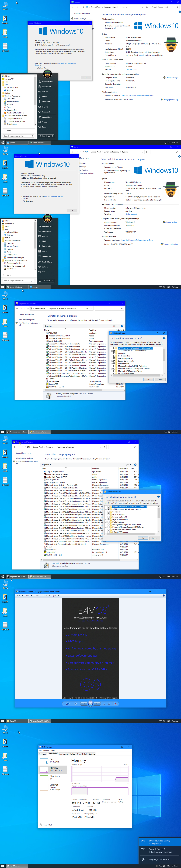Viewport: 181px width, 868px height.
Task: Uncheck .NET Framework 3.5, 9:37 AM Features dialog
Action: tap(114, 348)
